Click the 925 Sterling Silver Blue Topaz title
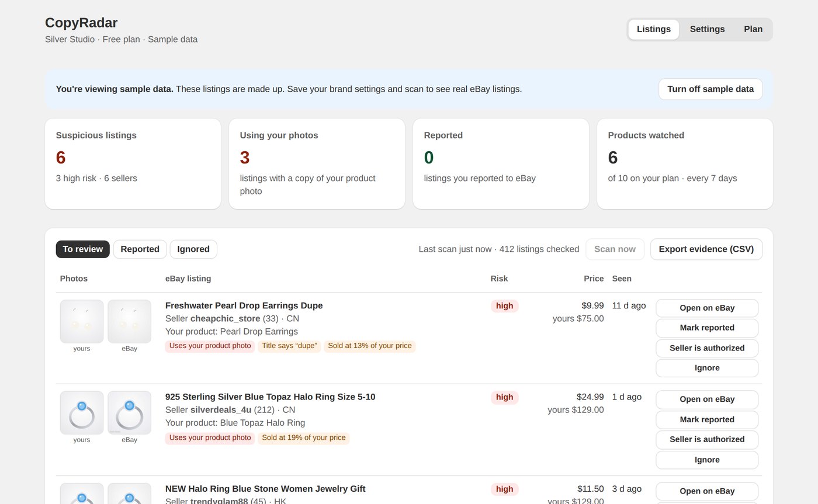818x504 pixels. tap(270, 397)
